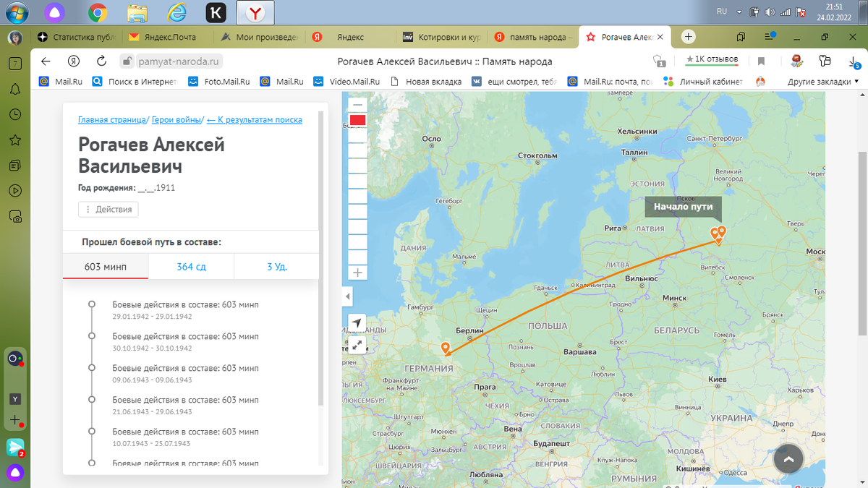Zoom in the map with plus button
This screenshot has width=868, height=488.
coord(357,273)
